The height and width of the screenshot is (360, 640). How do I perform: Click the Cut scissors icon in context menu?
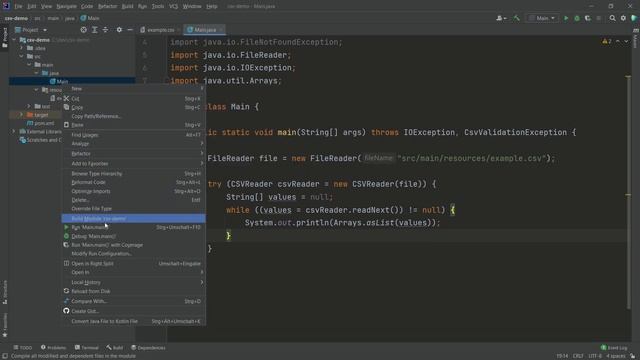point(66,98)
